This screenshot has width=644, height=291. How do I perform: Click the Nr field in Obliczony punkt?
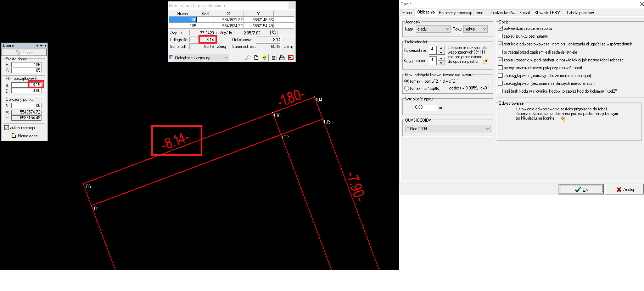[x=26, y=105]
